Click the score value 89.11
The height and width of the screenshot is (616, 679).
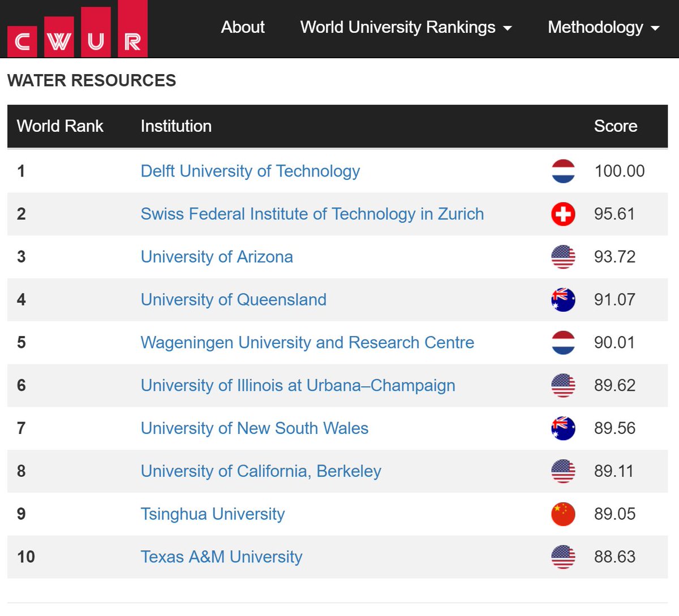coord(614,471)
